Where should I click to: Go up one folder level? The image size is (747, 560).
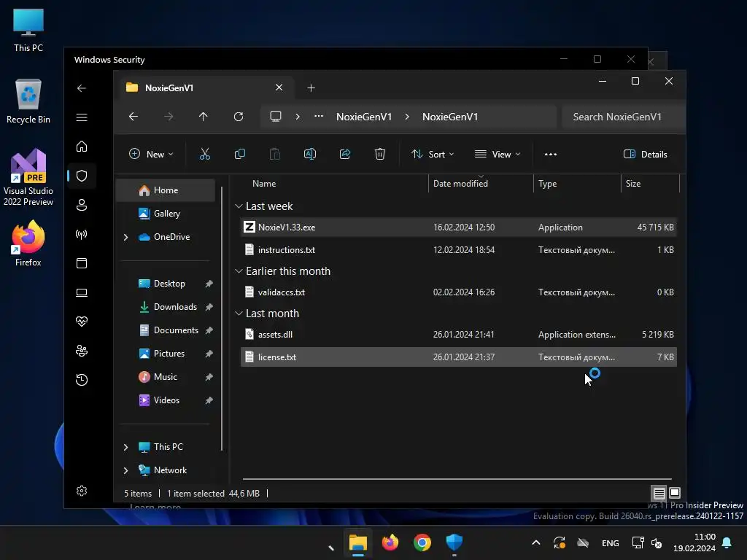click(204, 116)
